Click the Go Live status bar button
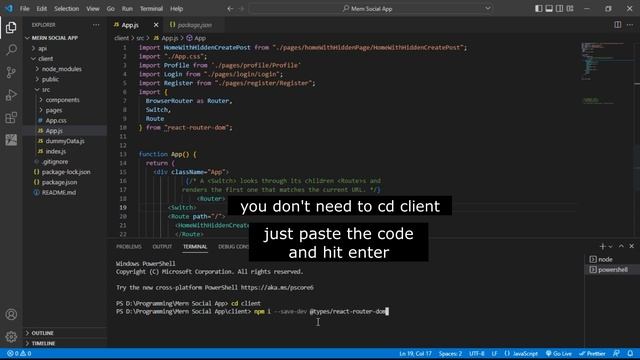The image size is (640, 360). pos(559,353)
